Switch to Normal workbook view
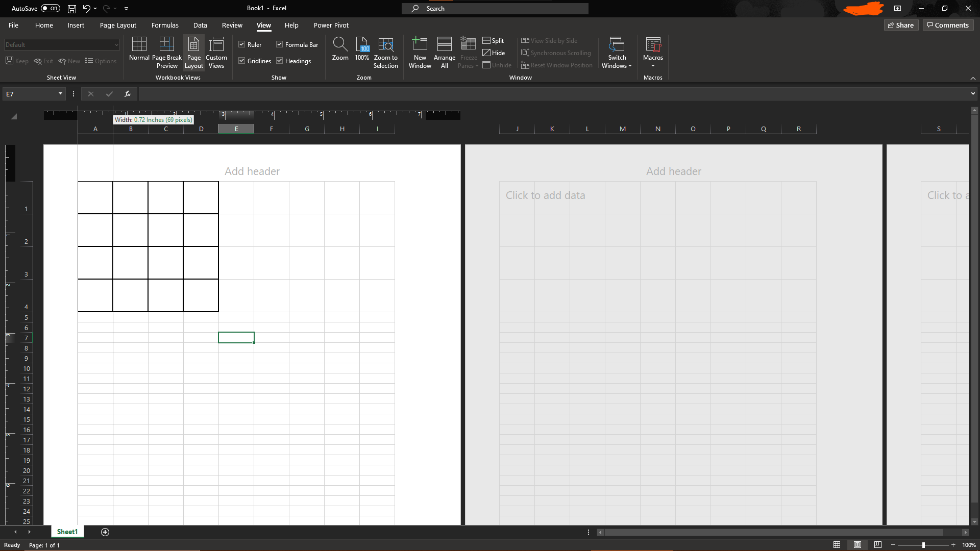980x551 pixels. [139, 52]
